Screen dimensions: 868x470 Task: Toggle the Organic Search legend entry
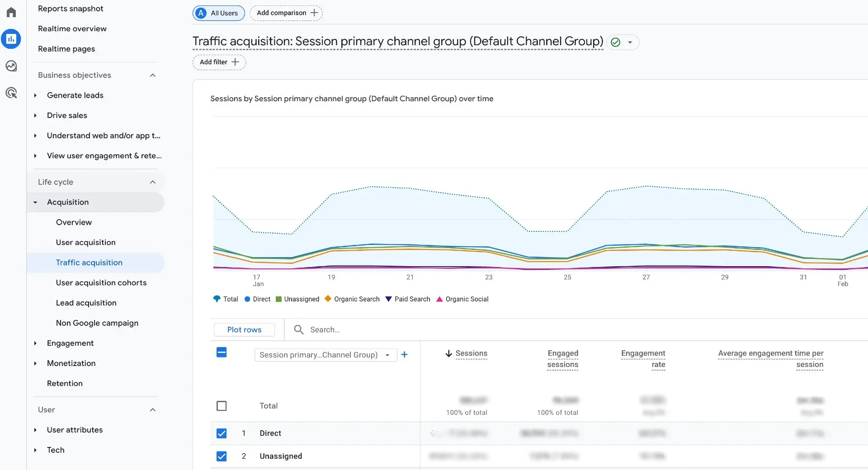point(352,299)
